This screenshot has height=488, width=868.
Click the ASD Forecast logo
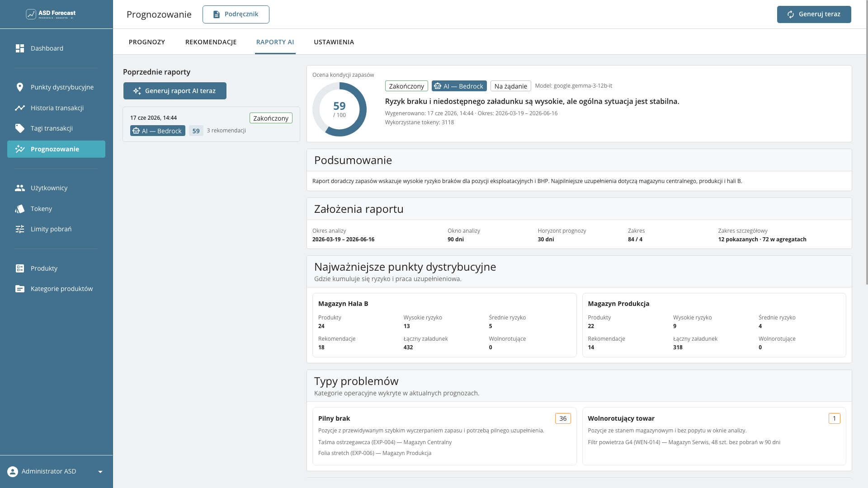(x=51, y=14)
